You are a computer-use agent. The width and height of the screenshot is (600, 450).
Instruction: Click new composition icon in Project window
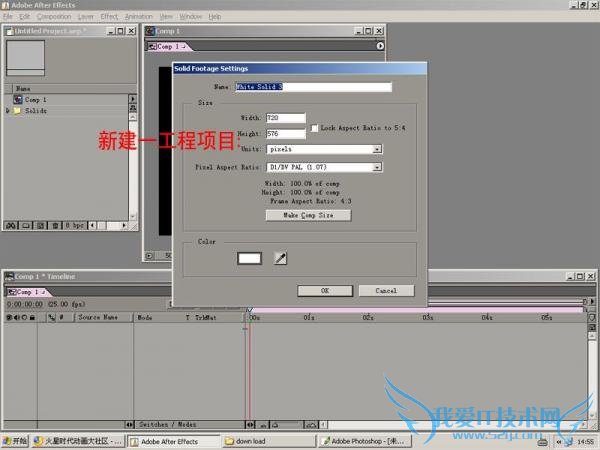point(40,225)
